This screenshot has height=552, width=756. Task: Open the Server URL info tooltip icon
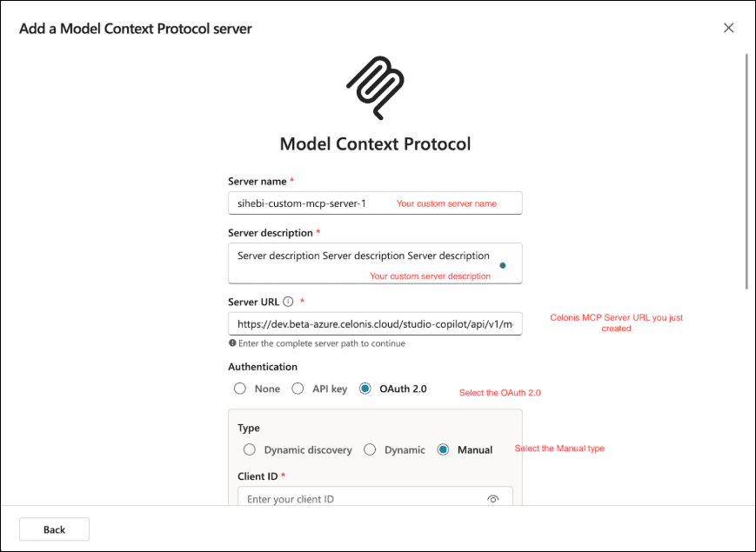pos(288,302)
